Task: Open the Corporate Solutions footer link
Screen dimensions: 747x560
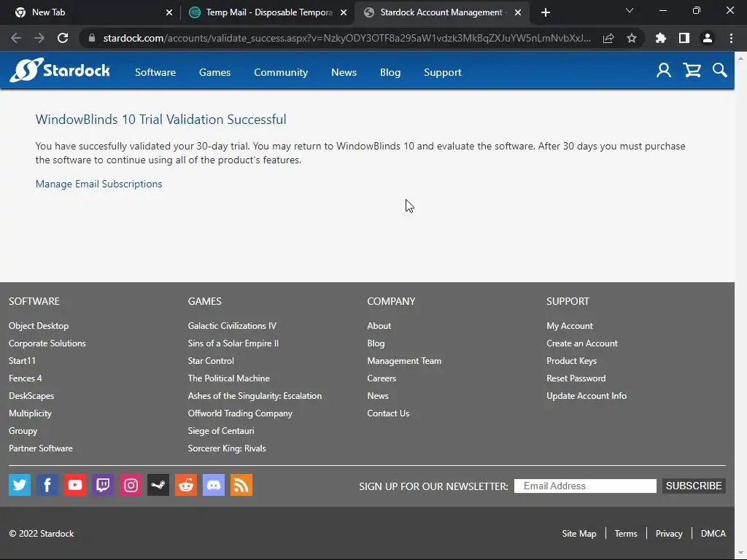Action: (47, 343)
